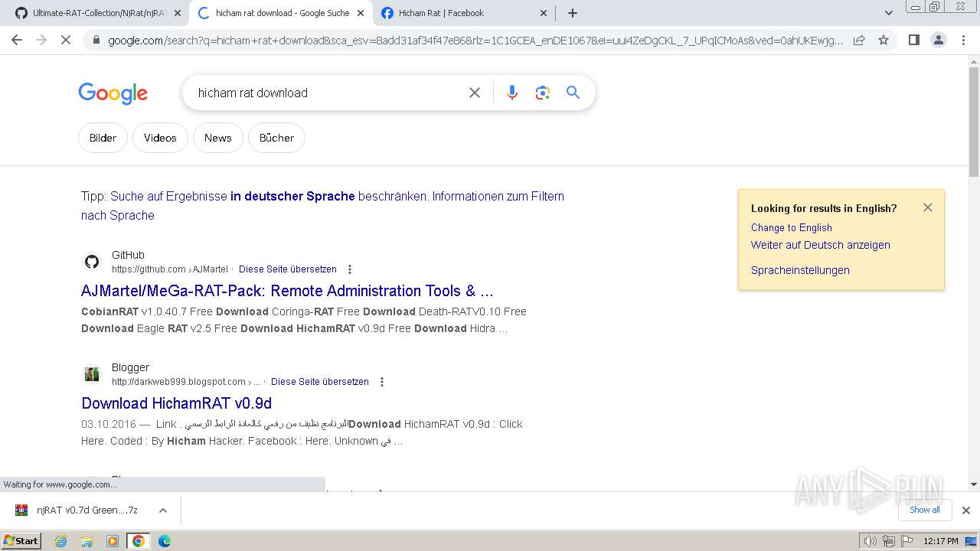Open more options for GitHub result
The height and width of the screenshot is (551, 980).
pos(350,269)
